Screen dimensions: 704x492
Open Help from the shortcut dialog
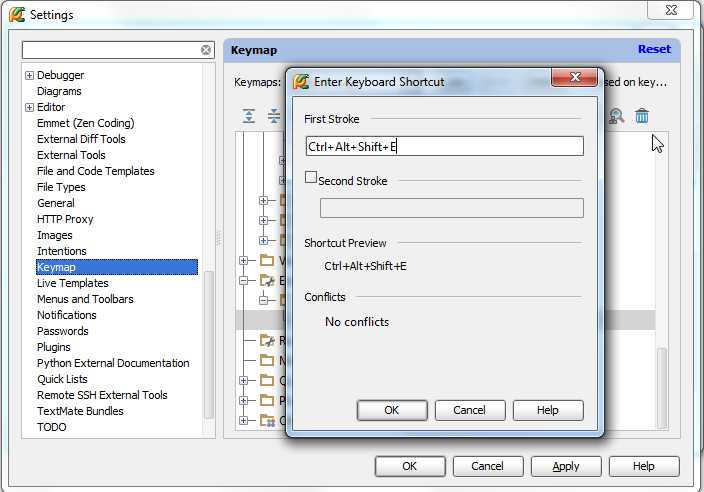(548, 410)
